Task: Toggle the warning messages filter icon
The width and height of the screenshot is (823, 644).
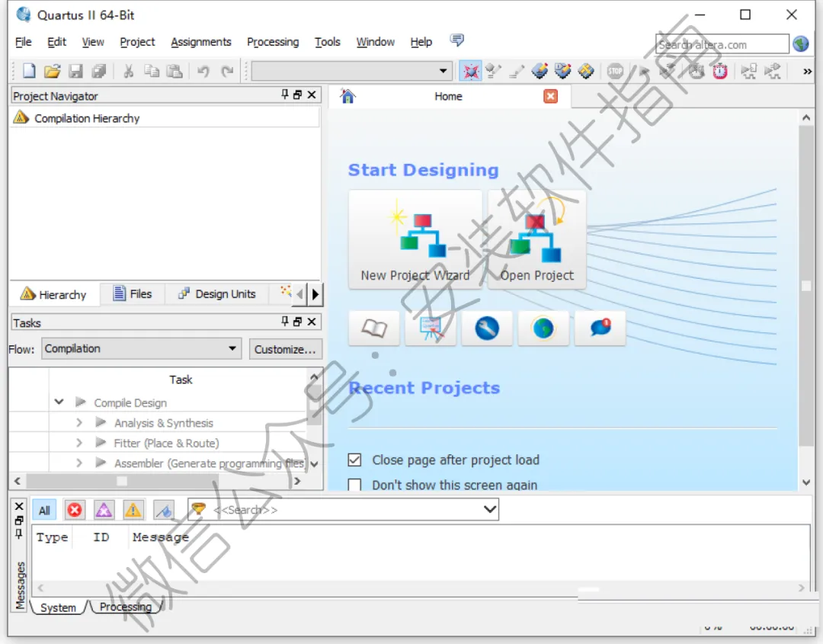Action: coord(133,510)
